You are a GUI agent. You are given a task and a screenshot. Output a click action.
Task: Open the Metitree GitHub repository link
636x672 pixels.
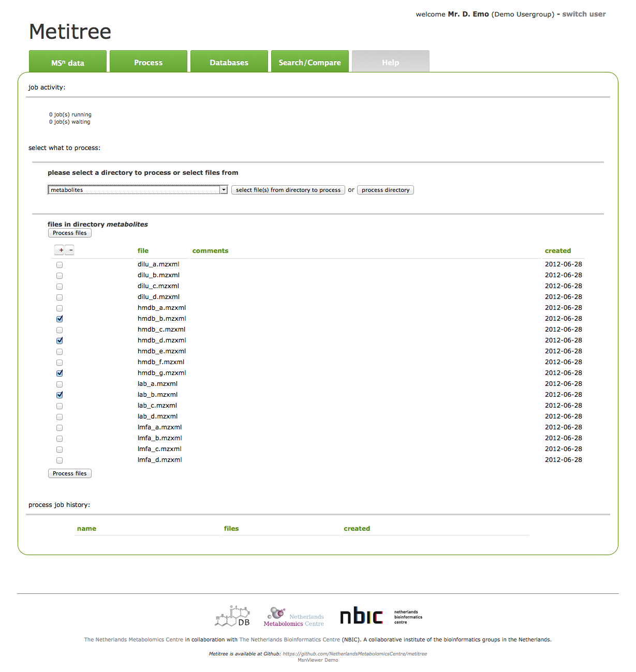click(355, 654)
